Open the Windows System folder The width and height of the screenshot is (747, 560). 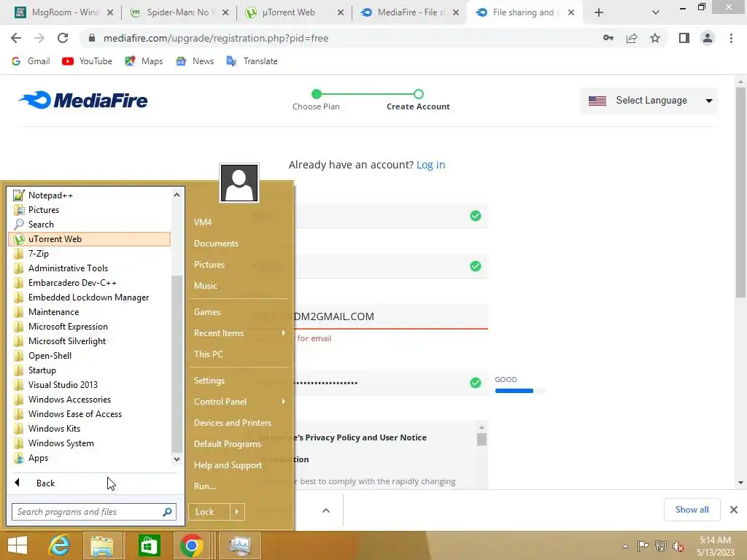pos(90,443)
